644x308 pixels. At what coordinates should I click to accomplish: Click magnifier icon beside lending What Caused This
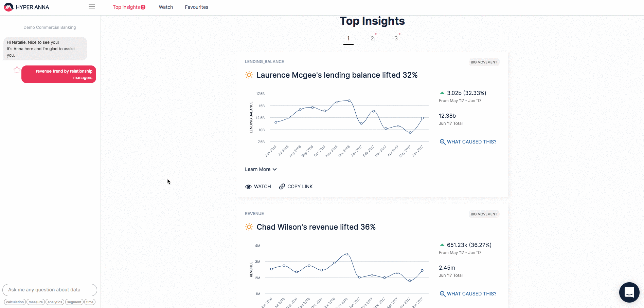[442, 142]
